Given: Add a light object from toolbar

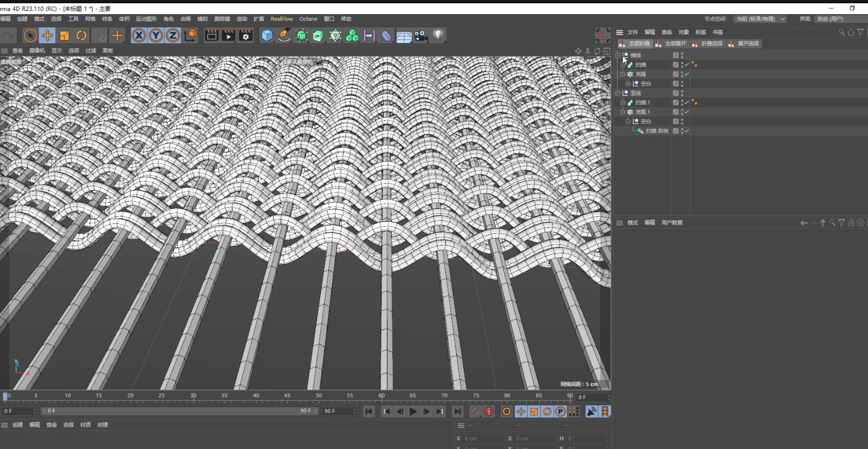Looking at the screenshot, I should tap(438, 36).
